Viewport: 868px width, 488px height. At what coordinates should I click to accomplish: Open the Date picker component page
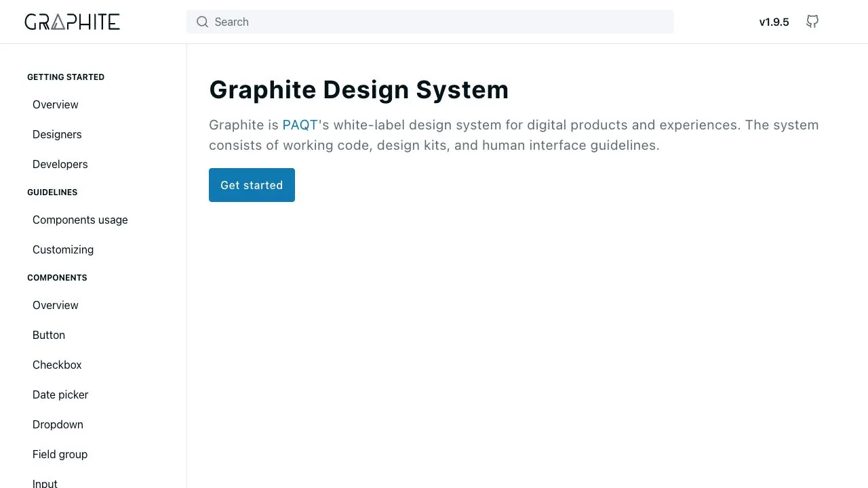(60, 394)
